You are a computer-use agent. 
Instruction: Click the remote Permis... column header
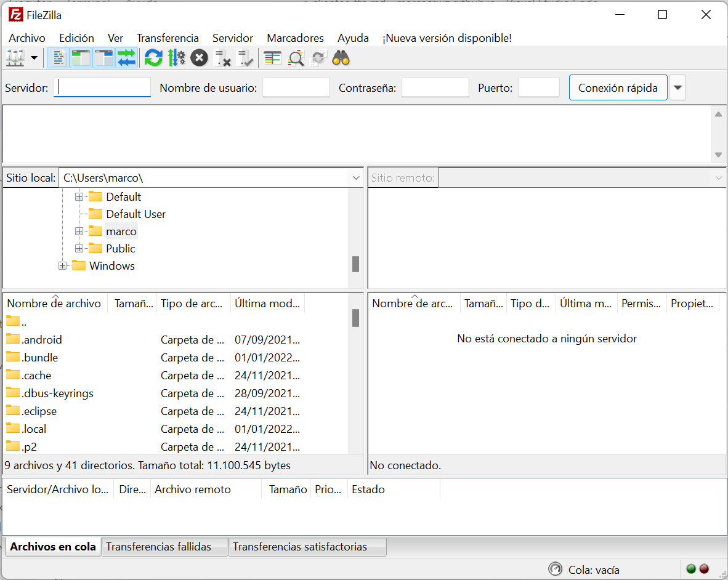[642, 304]
